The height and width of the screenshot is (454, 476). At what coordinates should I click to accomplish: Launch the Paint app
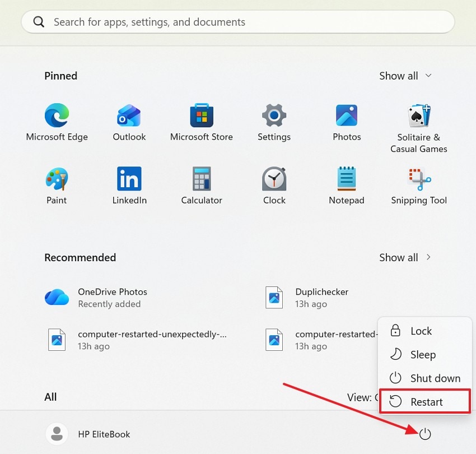tap(57, 186)
